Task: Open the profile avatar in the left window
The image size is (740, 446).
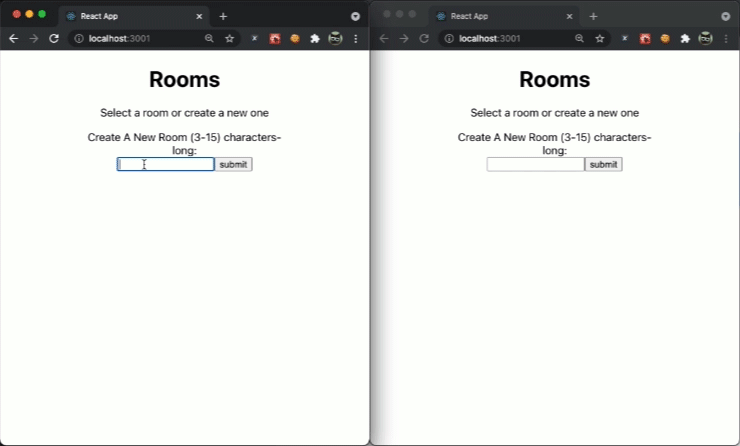Action: 335,39
